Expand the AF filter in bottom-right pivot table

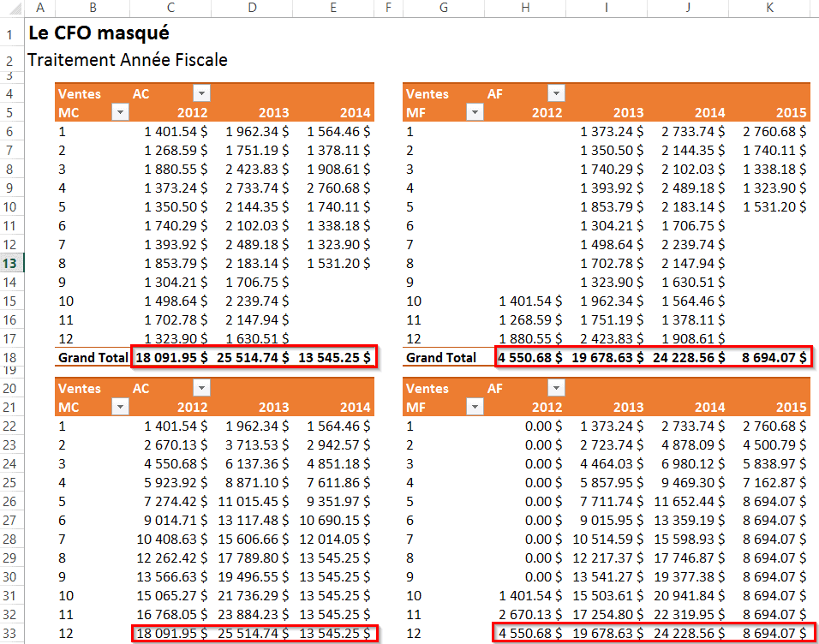coord(556,388)
